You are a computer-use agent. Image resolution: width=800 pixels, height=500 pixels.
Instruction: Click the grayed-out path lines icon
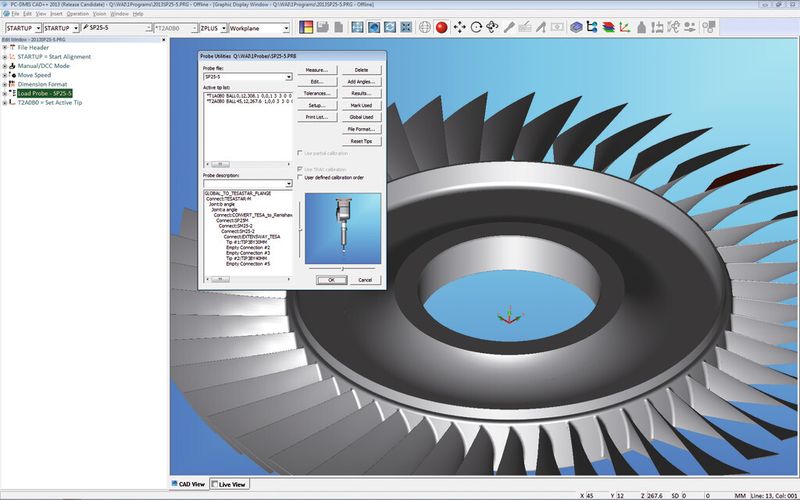click(673, 28)
